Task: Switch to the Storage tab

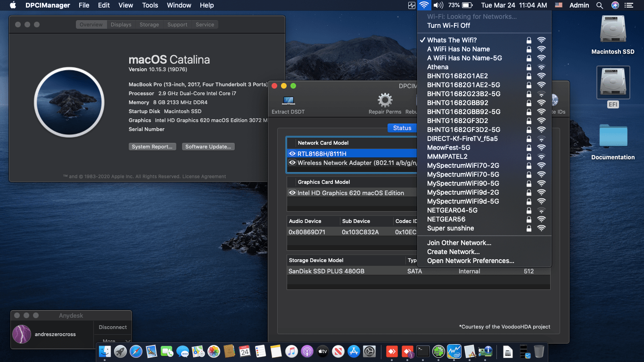Action: (149, 25)
